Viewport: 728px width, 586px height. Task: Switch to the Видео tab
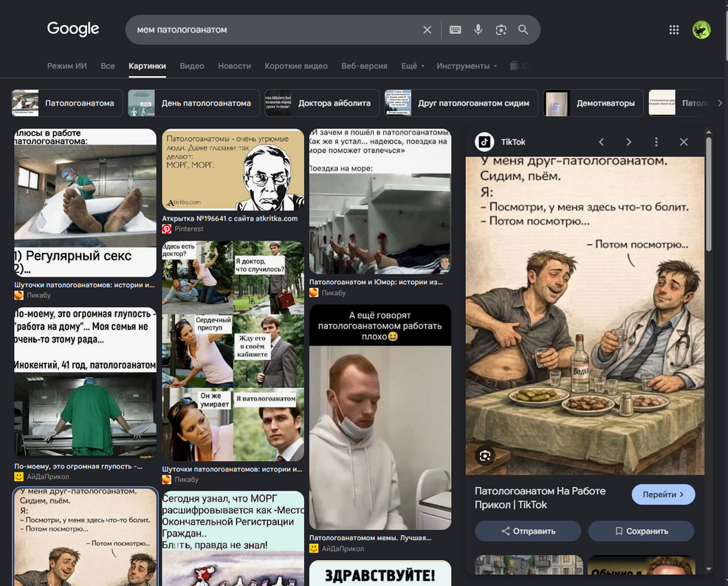tap(192, 66)
